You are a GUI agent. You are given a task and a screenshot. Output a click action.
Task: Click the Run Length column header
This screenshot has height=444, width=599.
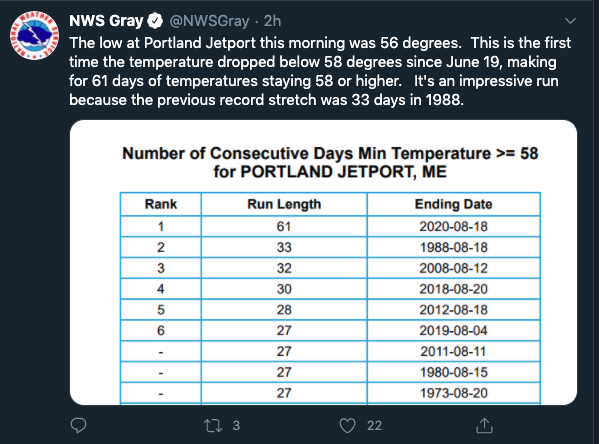tap(284, 204)
